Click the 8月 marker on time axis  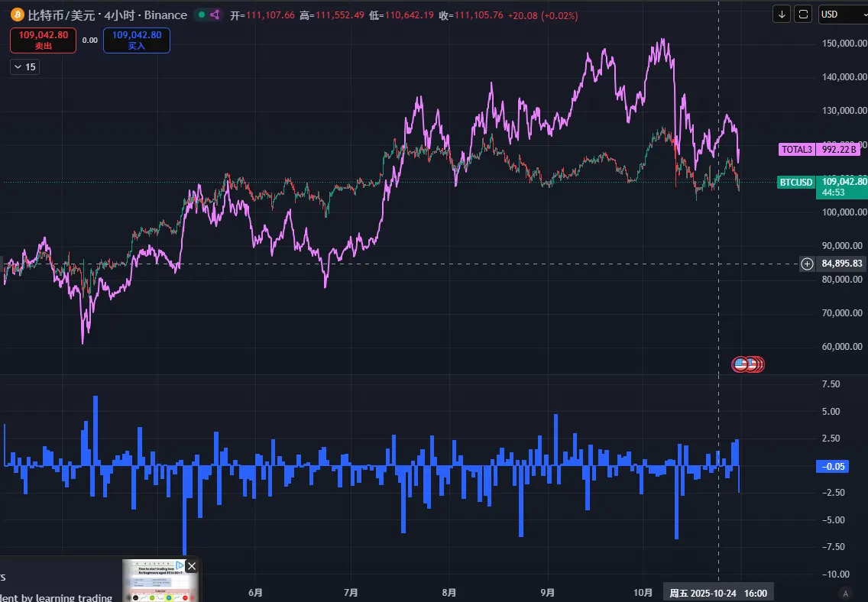tap(449, 593)
